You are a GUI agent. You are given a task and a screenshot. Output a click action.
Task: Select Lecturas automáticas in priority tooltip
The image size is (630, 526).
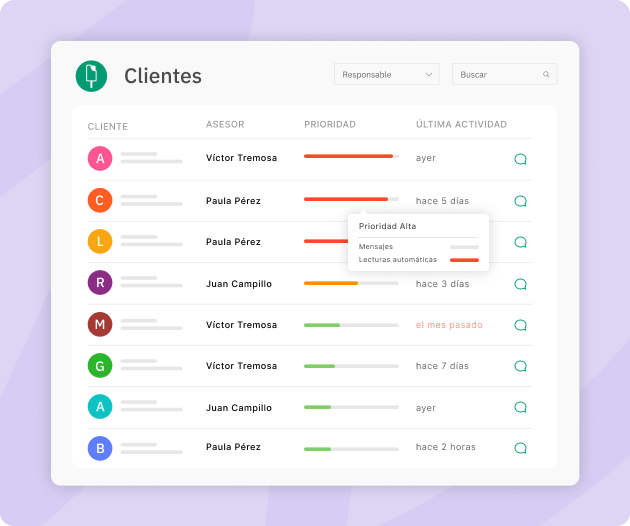(398, 260)
